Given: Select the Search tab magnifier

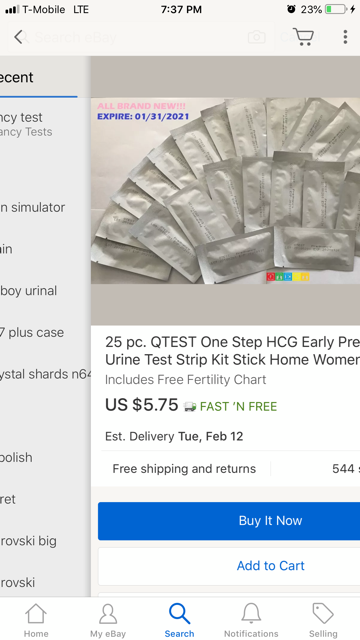Looking at the screenshot, I should click(180, 620).
